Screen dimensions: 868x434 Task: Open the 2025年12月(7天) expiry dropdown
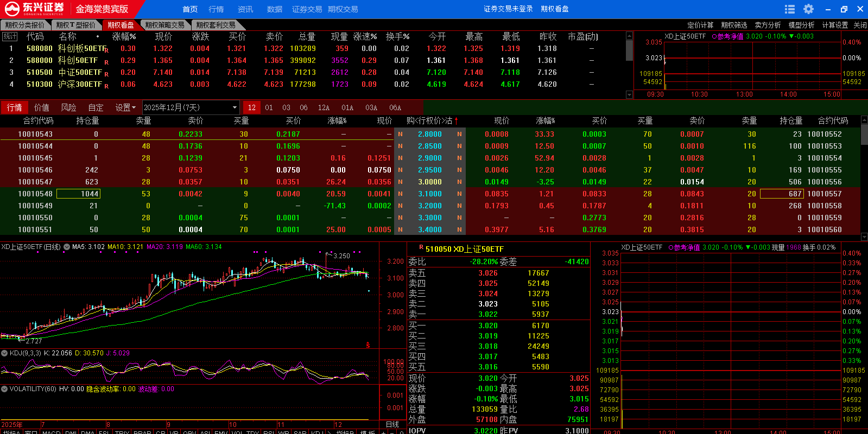(x=191, y=107)
